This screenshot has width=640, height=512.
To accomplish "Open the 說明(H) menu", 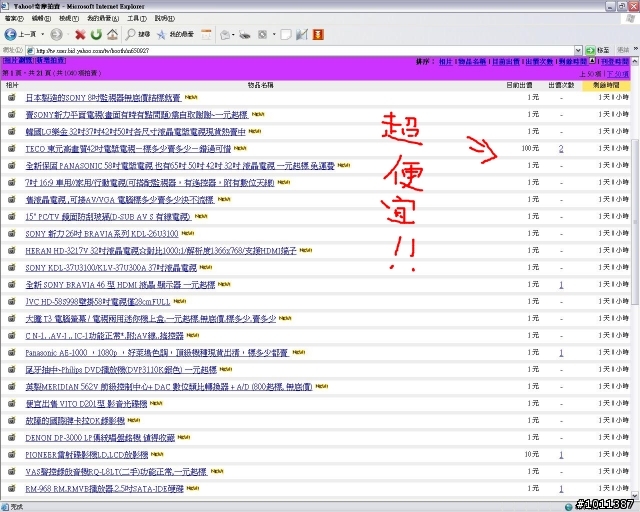I will [x=164, y=18].
